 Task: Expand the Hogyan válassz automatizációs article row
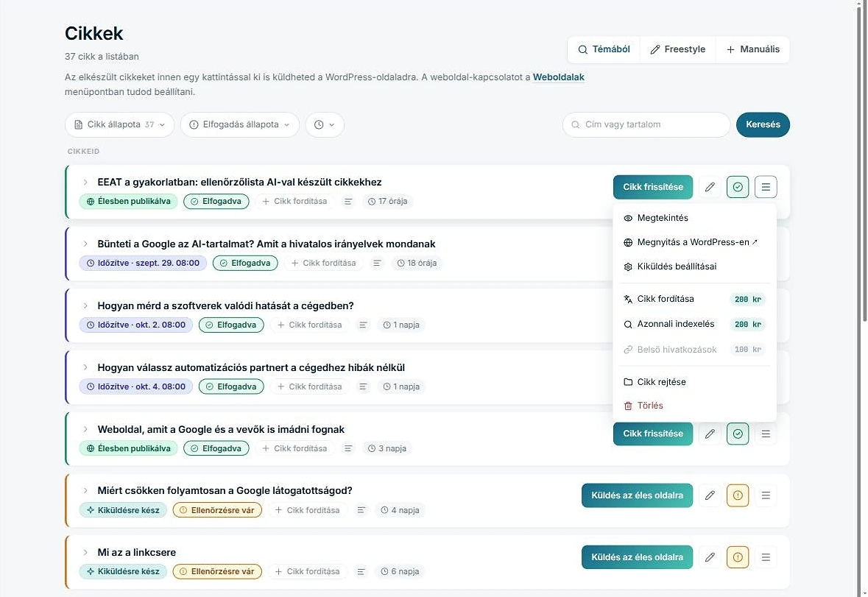85,367
